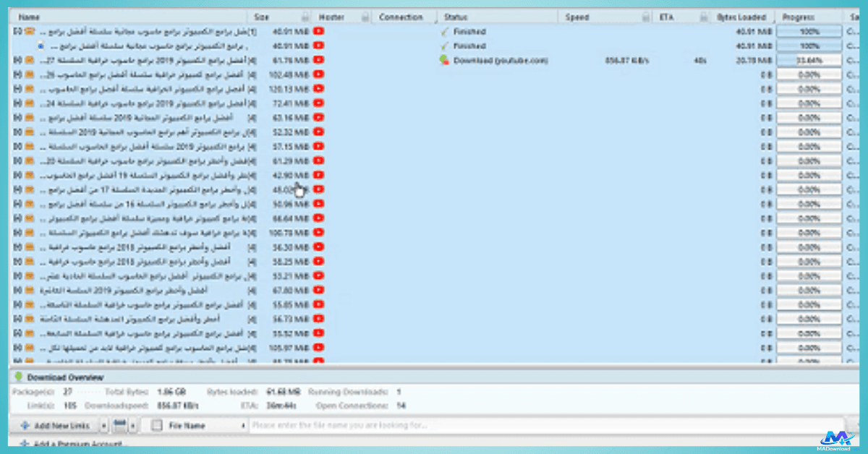Click the progress bar of the downloading YouTube item
This screenshot has height=454, width=868.
pos(809,61)
